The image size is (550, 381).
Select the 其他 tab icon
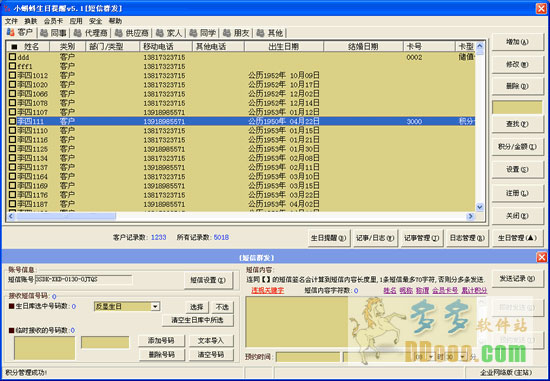click(260, 33)
